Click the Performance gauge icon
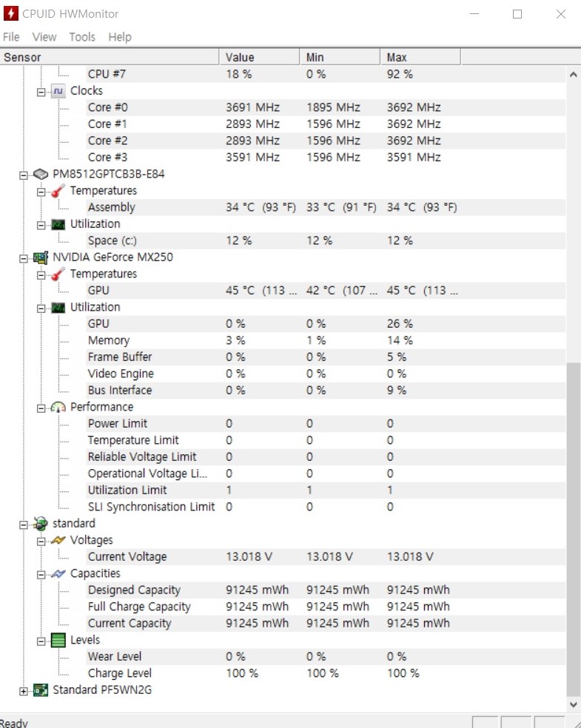Viewport: 581px width, 728px height. pos(58,407)
